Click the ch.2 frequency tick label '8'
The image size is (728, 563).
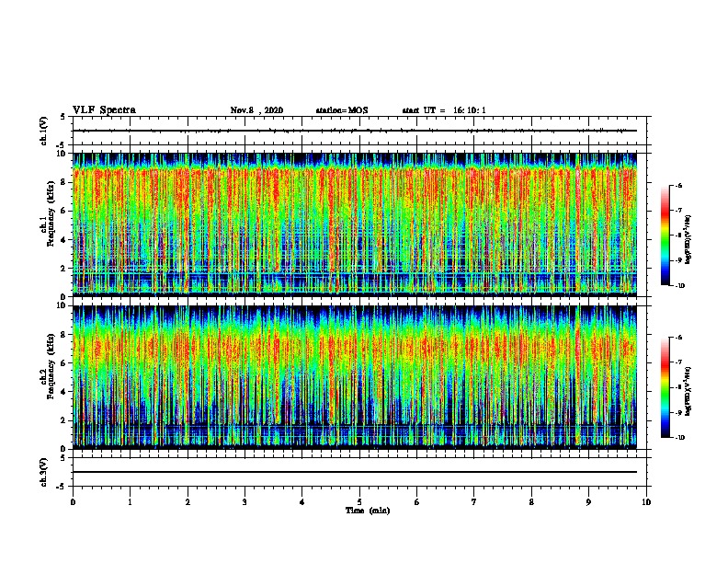(x=63, y=335)
